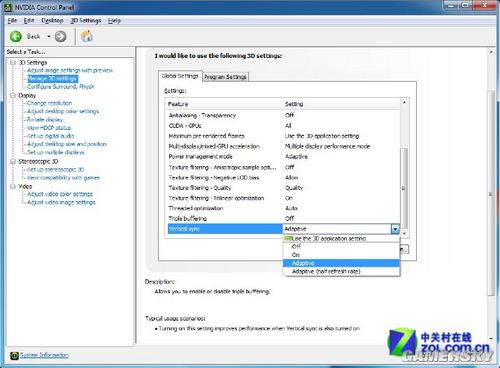500x368 pixels.
Task: Select Change resolution task
Action: pyautogui.click(x=49, y=103)
